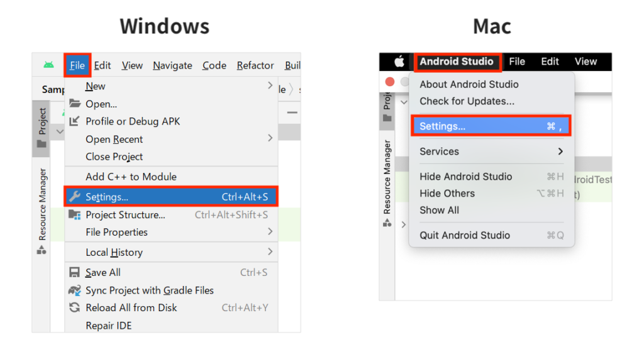Choose Close Project
Image resolution: width=644 pixels, height=347 pixels.
(171, 157)
